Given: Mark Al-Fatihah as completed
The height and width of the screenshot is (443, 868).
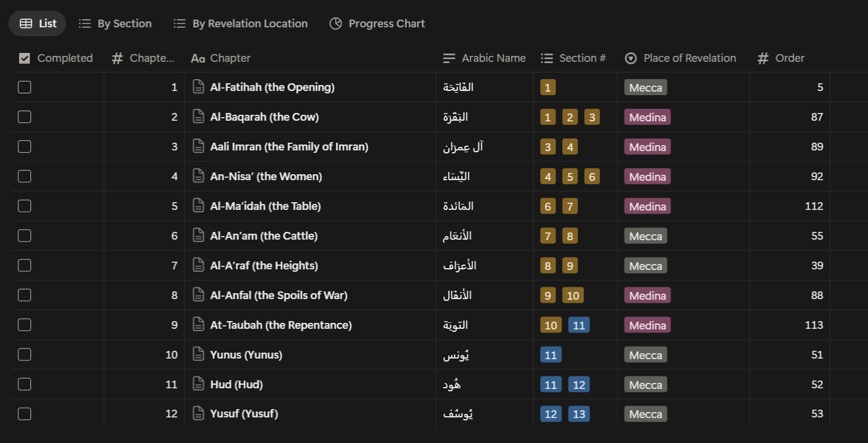Looking at the screenshot, I should click(x=24, y=87).
